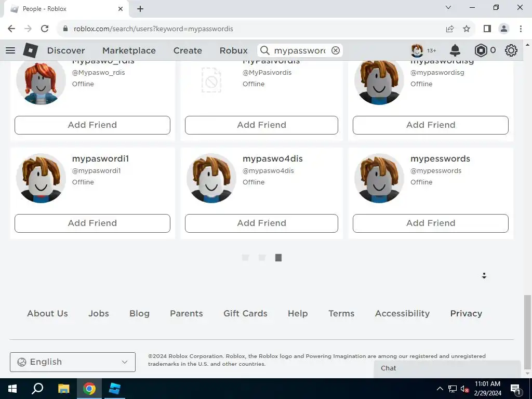
Task: Open notifications bell icon
Action: (x=455, y=50)
